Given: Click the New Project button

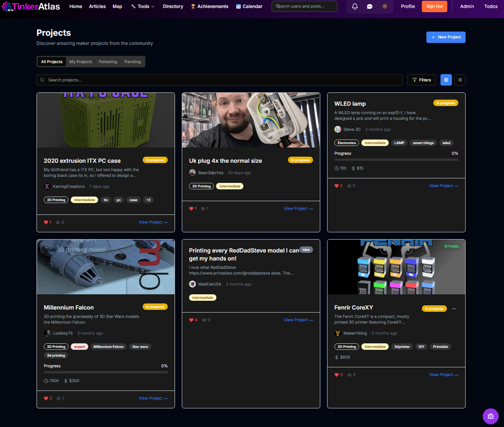Looking at the screenshot, I should coord(446,37).
